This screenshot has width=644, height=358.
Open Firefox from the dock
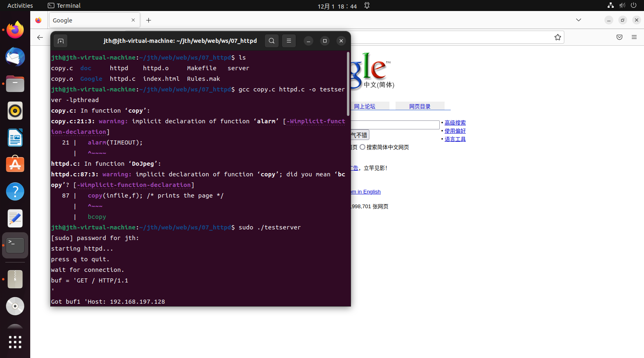coord(15,30)
